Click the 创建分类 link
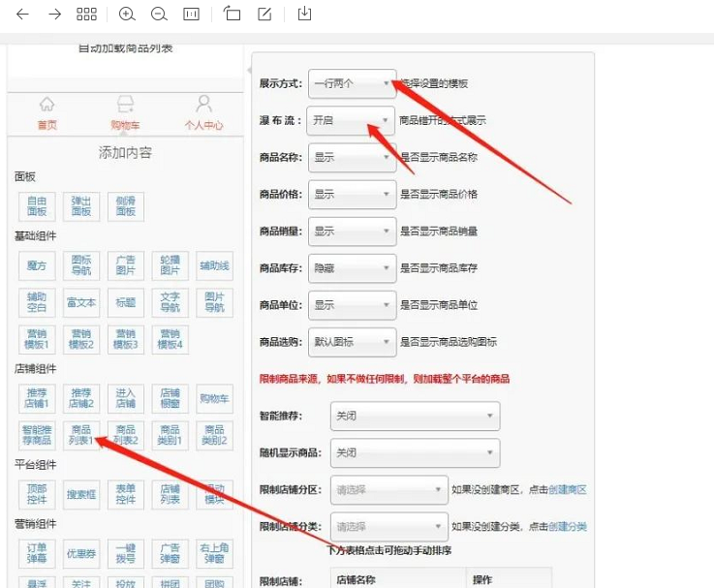Image resolution: width=714 pixels, height=588 pixels. pos(568,527)
